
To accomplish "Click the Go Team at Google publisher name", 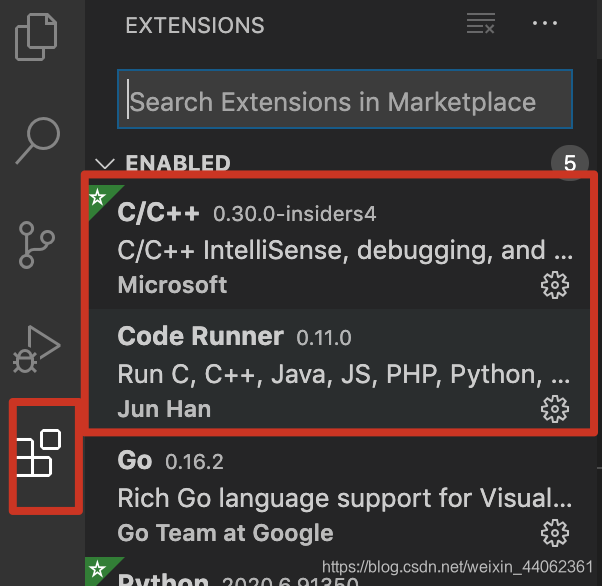I will (x=225, y=532).
